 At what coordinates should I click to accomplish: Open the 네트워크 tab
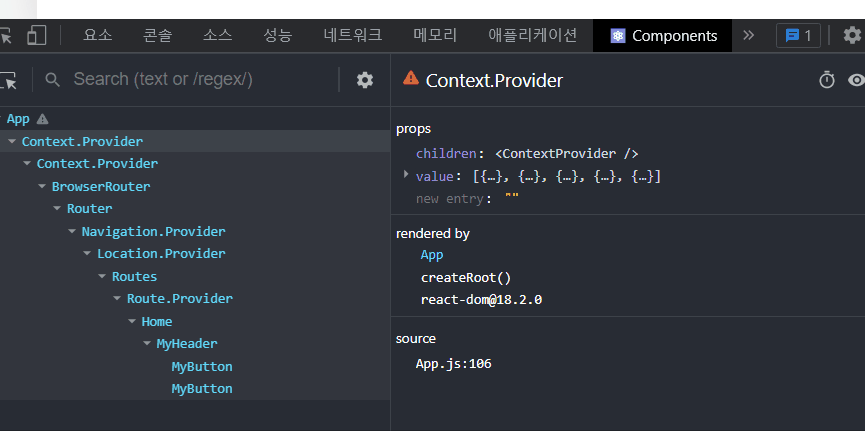(x=353, y=36)
